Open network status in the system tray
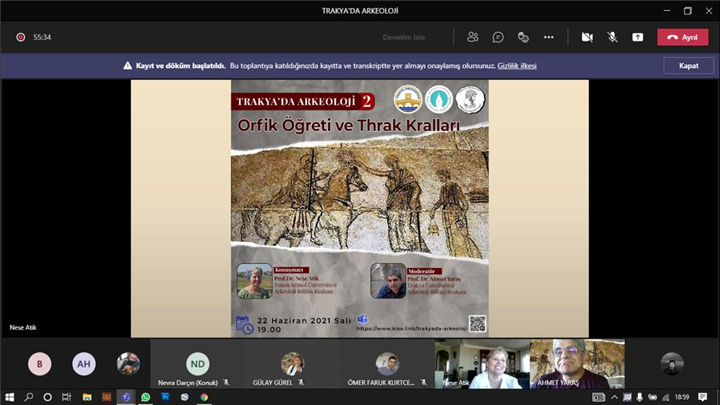Screen dimensions: 720x405 pos(665,397)
